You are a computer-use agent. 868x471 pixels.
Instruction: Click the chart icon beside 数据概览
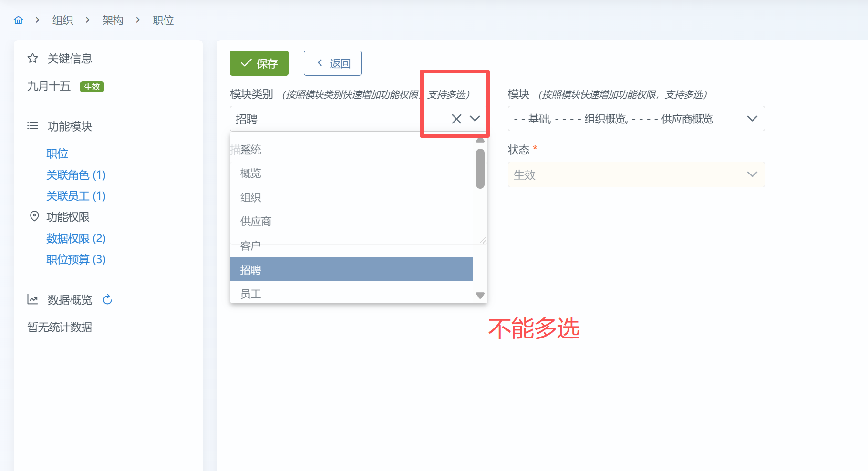tap(32, 299)
